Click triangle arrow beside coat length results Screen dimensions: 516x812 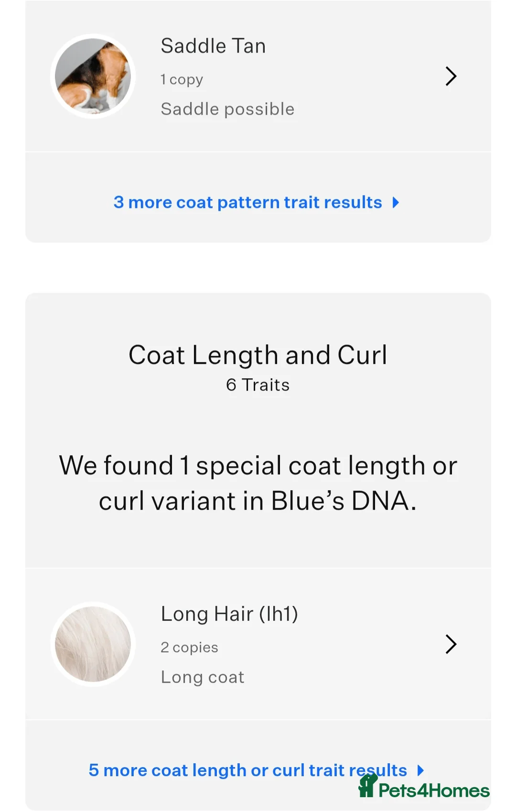[x=420, y=770]
